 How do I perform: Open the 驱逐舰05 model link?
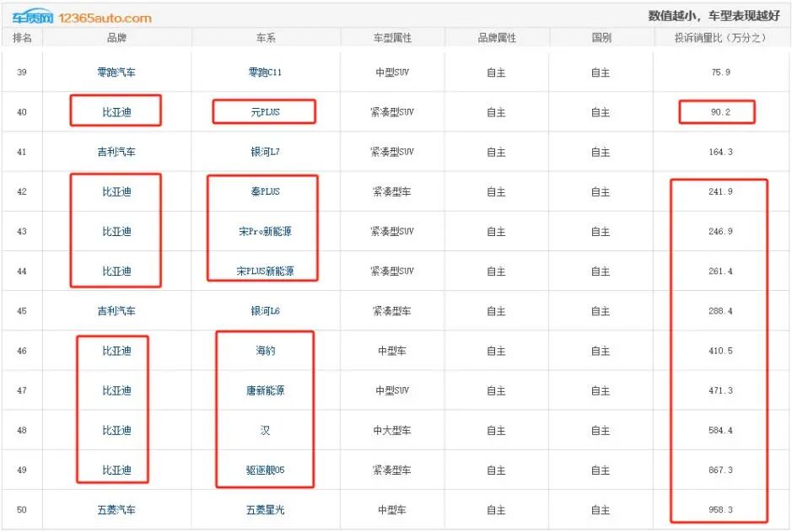[265, 470]
